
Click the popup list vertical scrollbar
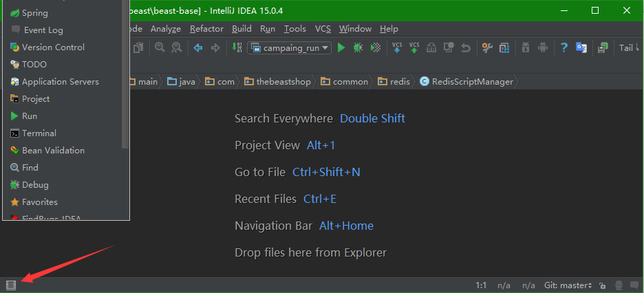click(125, 74)
